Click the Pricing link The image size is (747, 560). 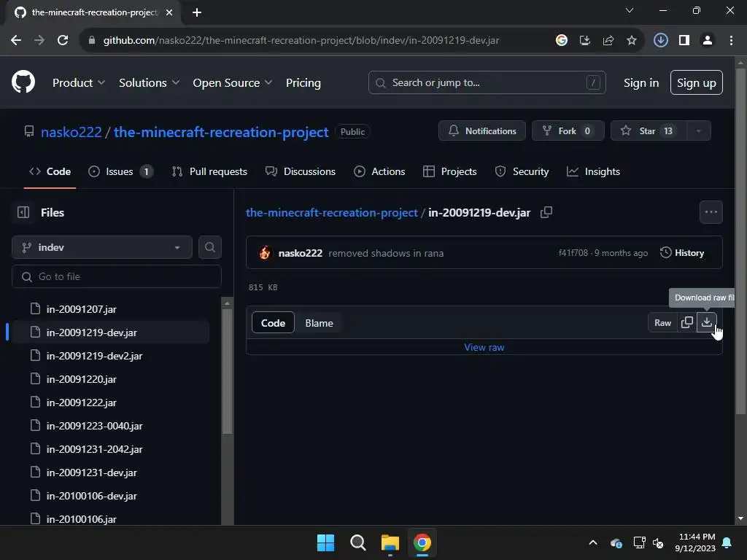point(303,82)
